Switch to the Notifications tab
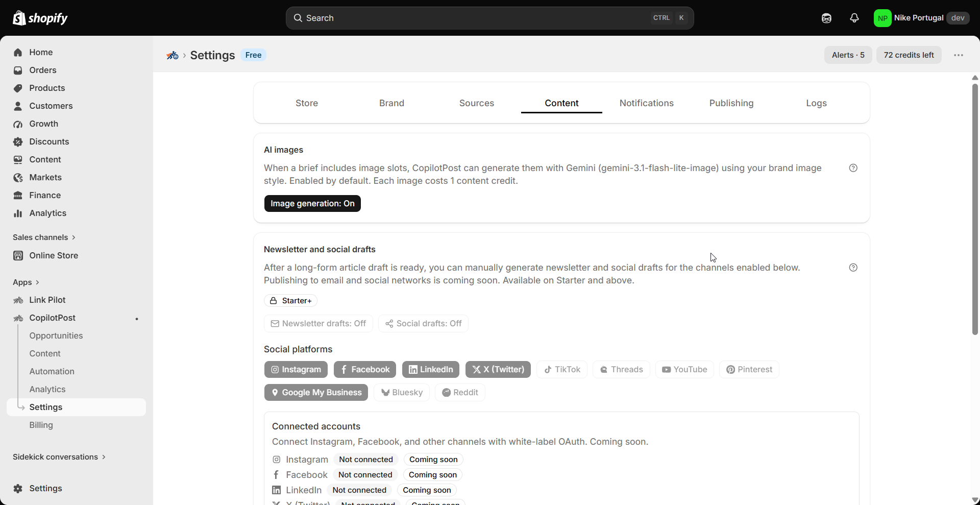The width and height of the screenshot is (980, 505). [x=647, y=103]
